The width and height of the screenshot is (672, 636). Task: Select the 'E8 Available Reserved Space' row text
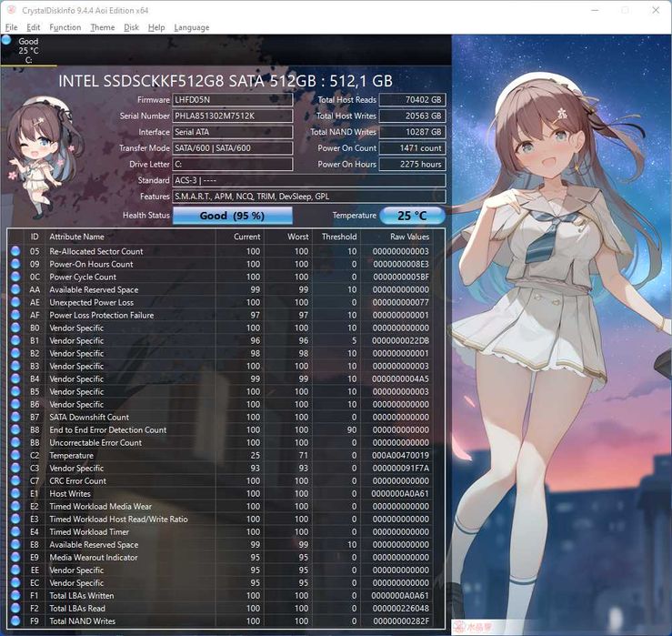point(94,545)
